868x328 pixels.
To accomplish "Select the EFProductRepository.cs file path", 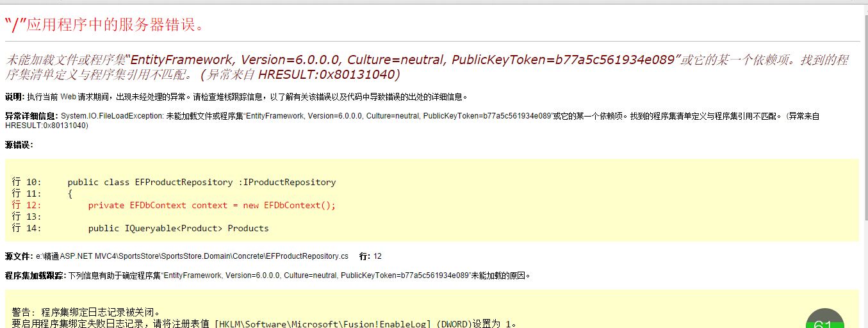I will pos(192,256).
